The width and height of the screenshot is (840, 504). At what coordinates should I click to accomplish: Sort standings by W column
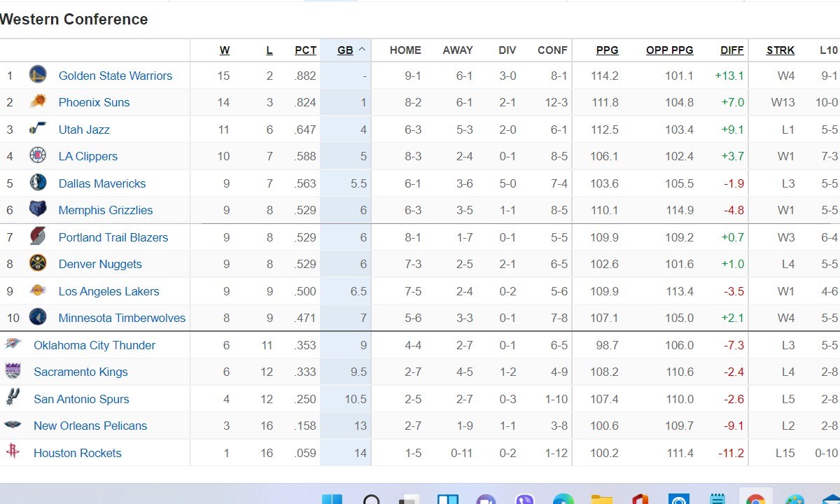[224, 50]
